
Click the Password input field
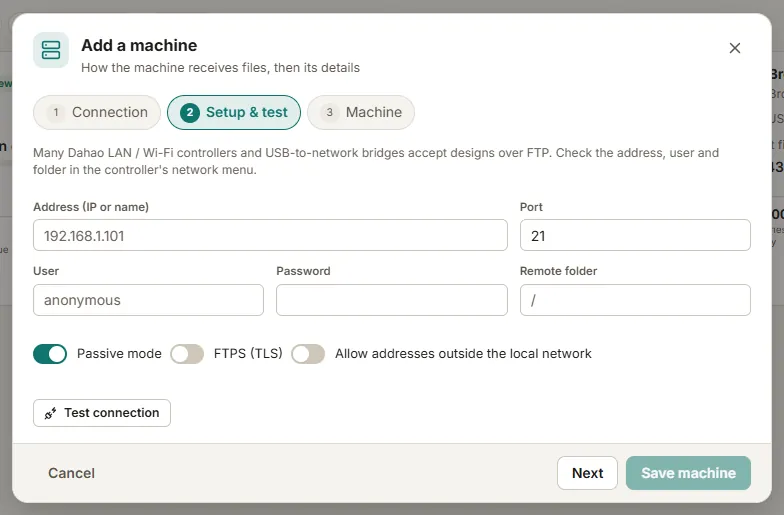coord(392,300)
